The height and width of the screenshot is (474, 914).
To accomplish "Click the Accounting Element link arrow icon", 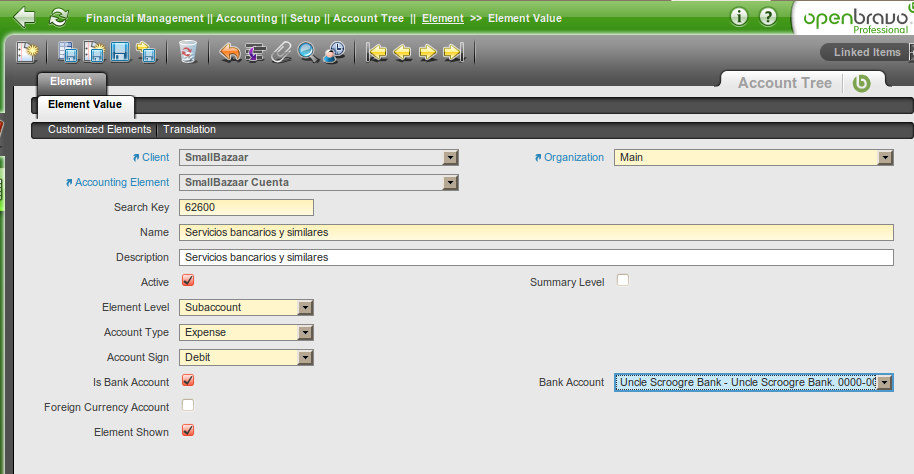I will click(69, 182).
